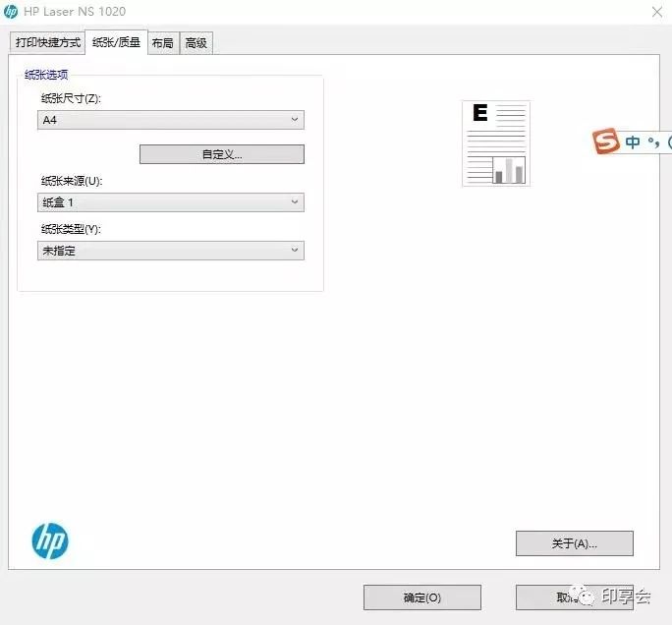Click the 纸张尺寸(Z): label
The image size is (672, 625).
(71, 98)
